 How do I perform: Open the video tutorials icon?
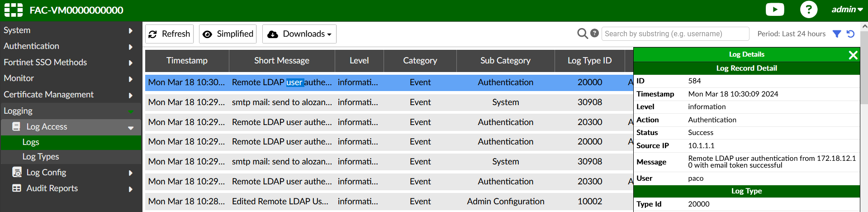pos(774,10)
